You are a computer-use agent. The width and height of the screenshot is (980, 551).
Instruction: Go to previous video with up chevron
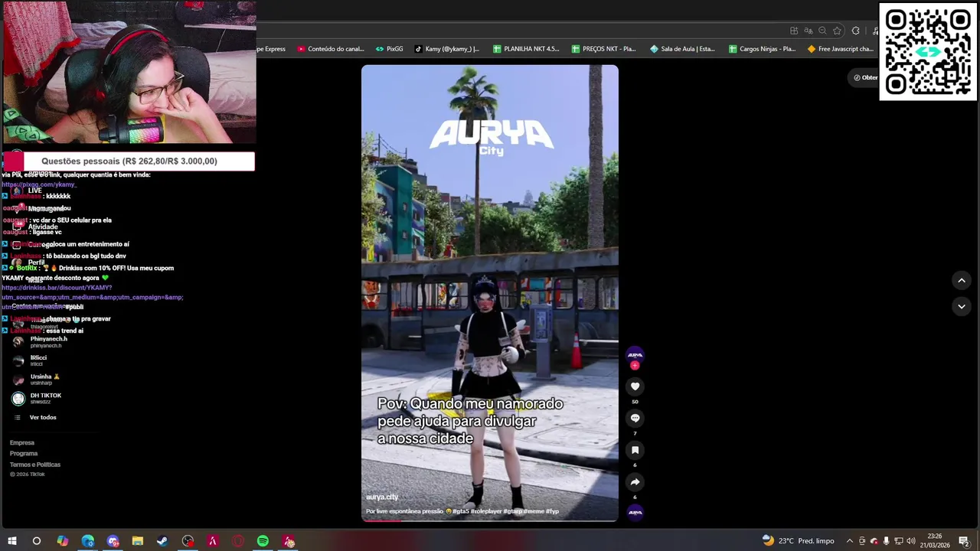[962, 280]
